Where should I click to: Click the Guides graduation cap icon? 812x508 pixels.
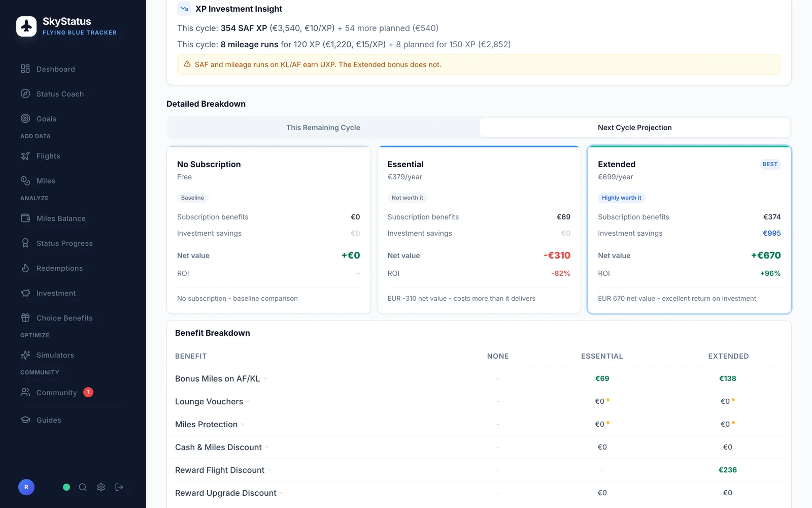(x=25, y=420)
